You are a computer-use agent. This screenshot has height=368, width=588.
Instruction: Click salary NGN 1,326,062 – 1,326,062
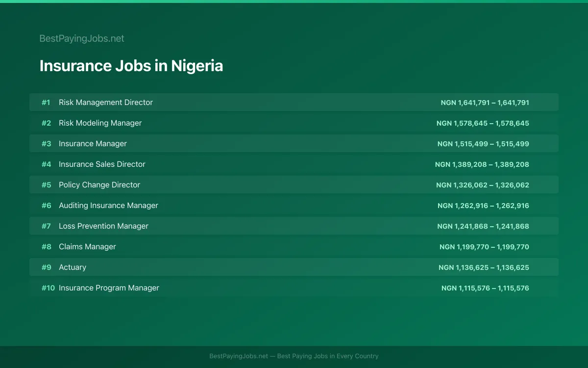coord(483,185)
